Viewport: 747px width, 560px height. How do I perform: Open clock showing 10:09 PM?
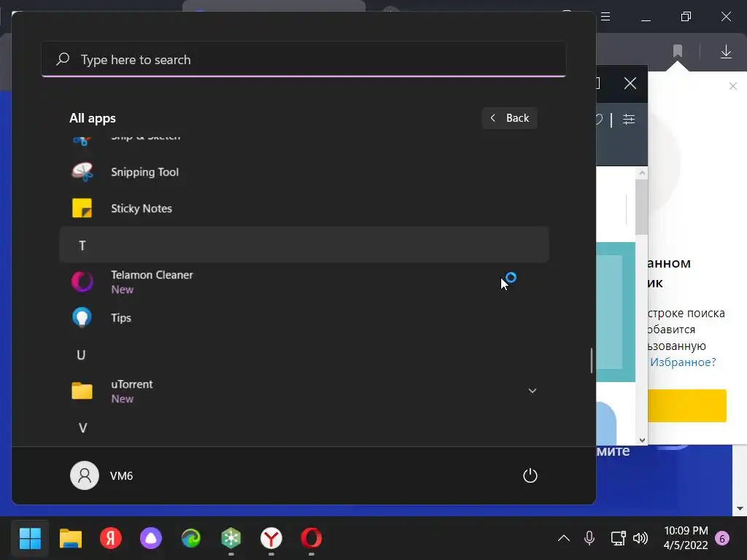point(686,538)
